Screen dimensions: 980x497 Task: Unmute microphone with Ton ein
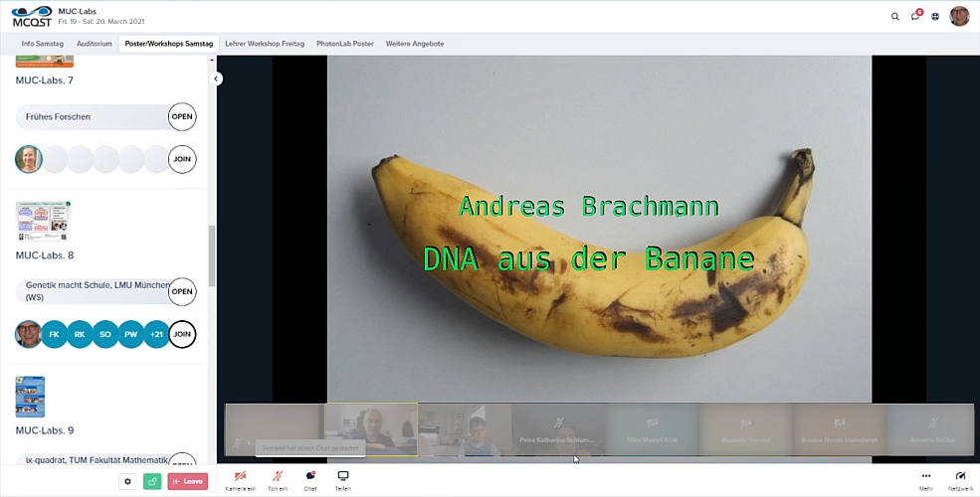coord(278,480)
